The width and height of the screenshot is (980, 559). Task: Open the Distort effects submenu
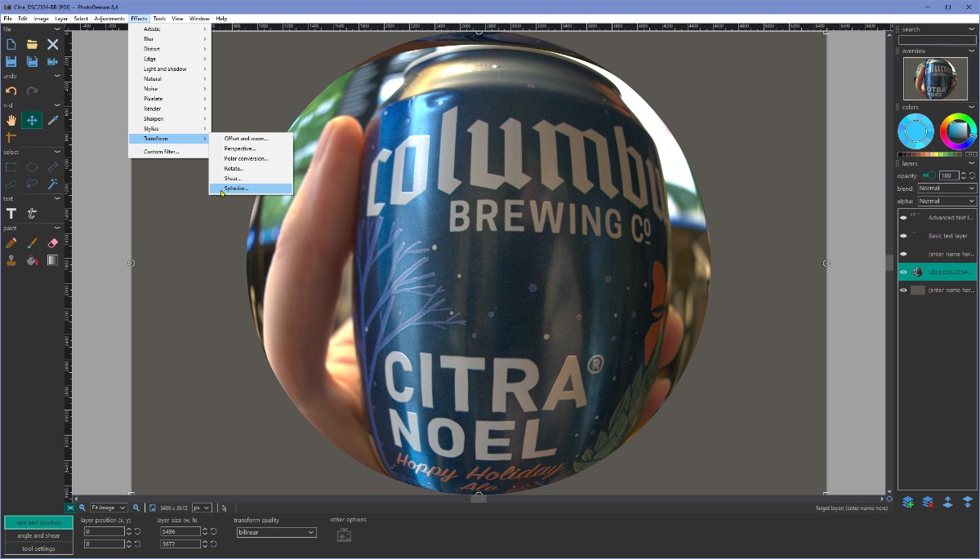pos(170,49)
